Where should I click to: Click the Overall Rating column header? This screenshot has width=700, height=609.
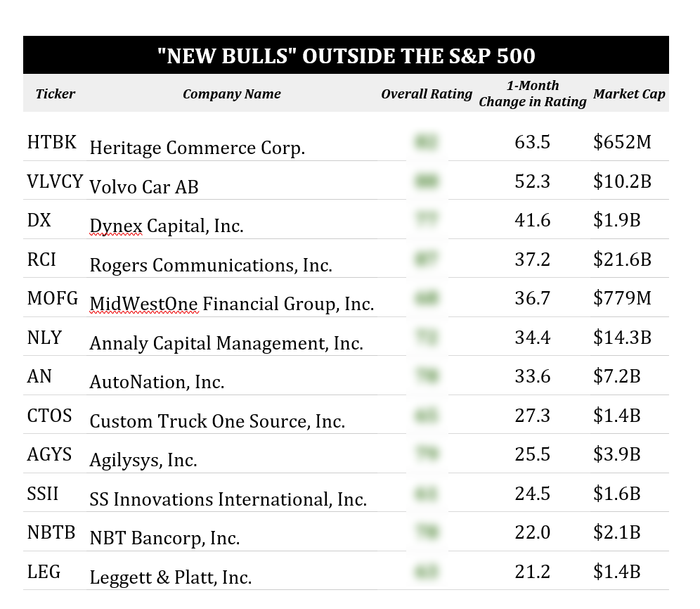point(427,94)
